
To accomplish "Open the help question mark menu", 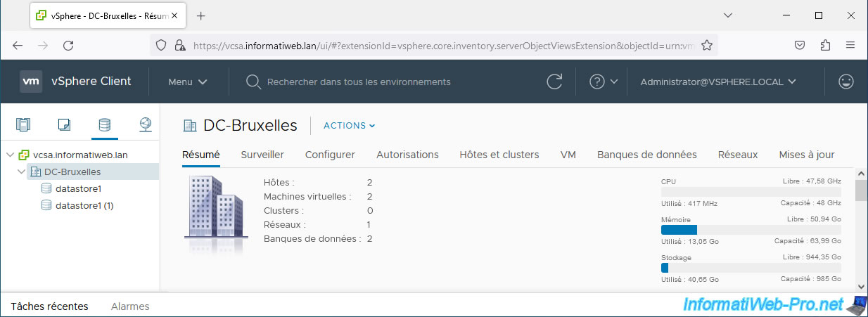I will pyautogui.click(x=597, y=82).
